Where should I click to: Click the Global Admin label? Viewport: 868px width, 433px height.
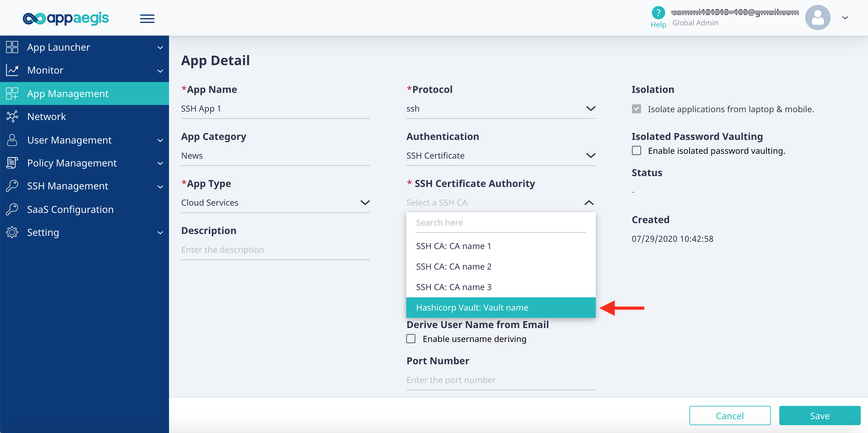(695, 23)
